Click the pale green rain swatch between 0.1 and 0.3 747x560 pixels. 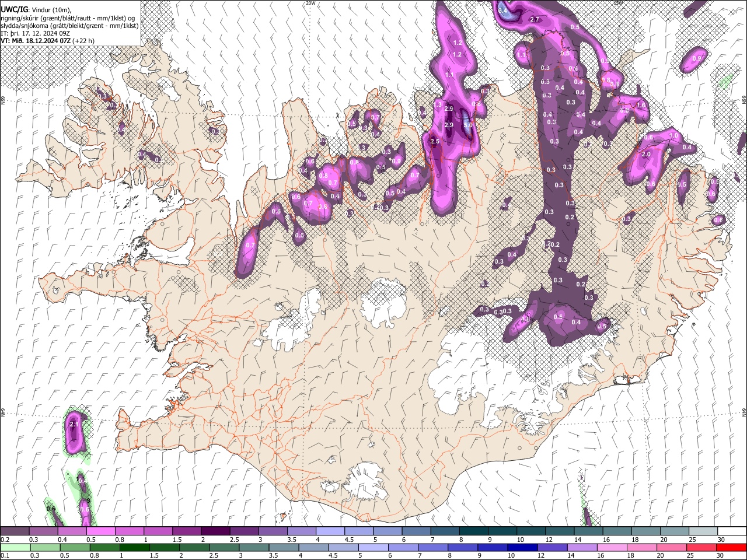coord(15,547)
